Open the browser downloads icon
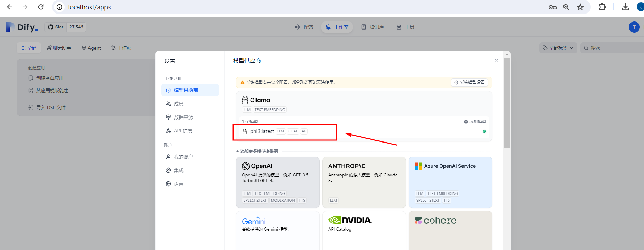Viewport: 644px width, 250px height. pos(625,7)
